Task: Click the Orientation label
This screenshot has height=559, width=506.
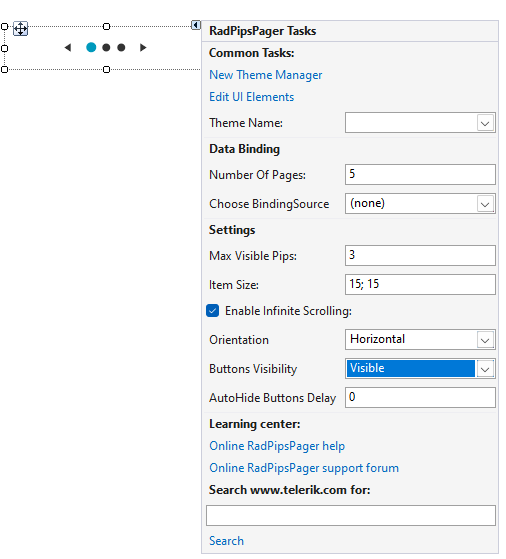Action: [x=239, y=340]
